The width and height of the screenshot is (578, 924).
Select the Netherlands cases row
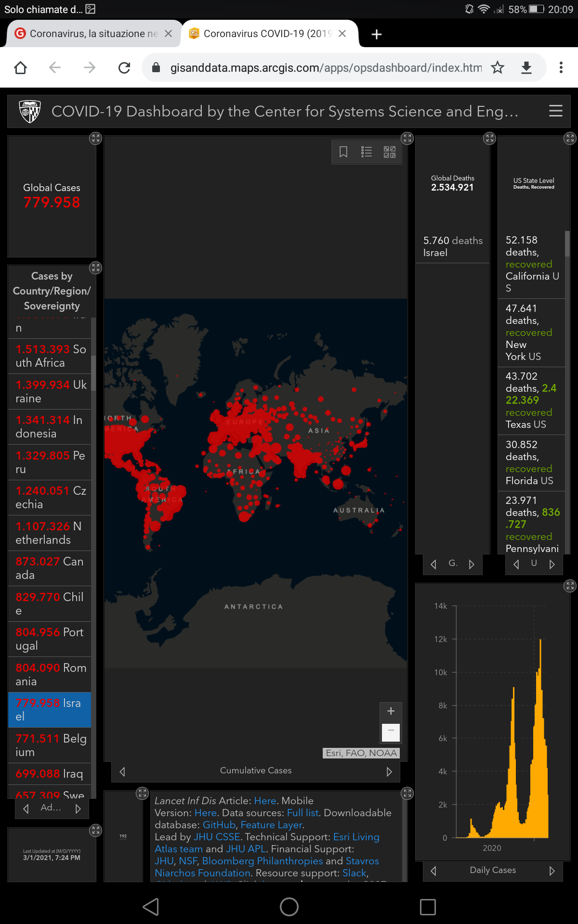tap(50, 533)
